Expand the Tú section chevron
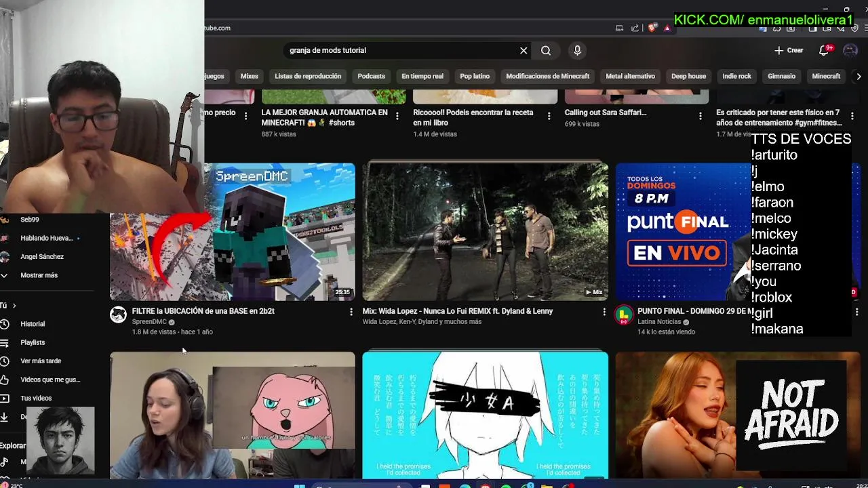 point(14,306)
